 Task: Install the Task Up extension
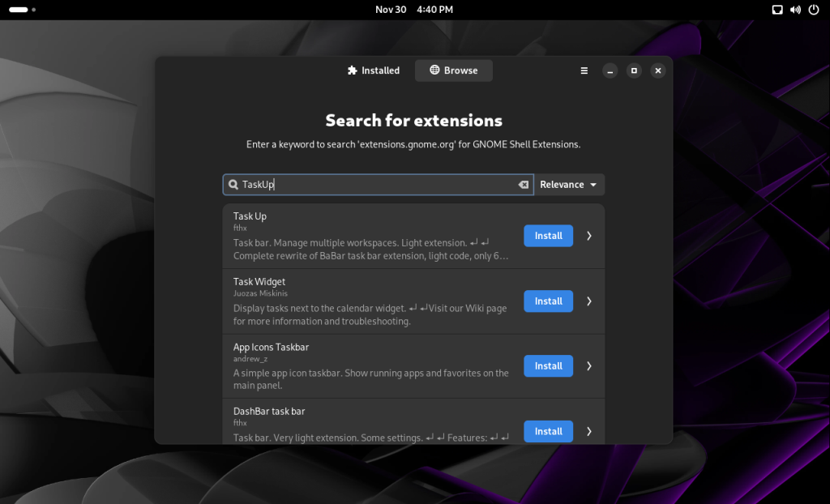click(548, 236)
